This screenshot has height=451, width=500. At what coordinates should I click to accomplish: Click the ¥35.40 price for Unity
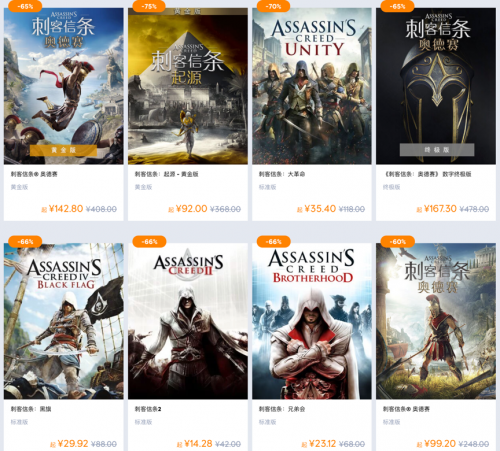[320, 209]
